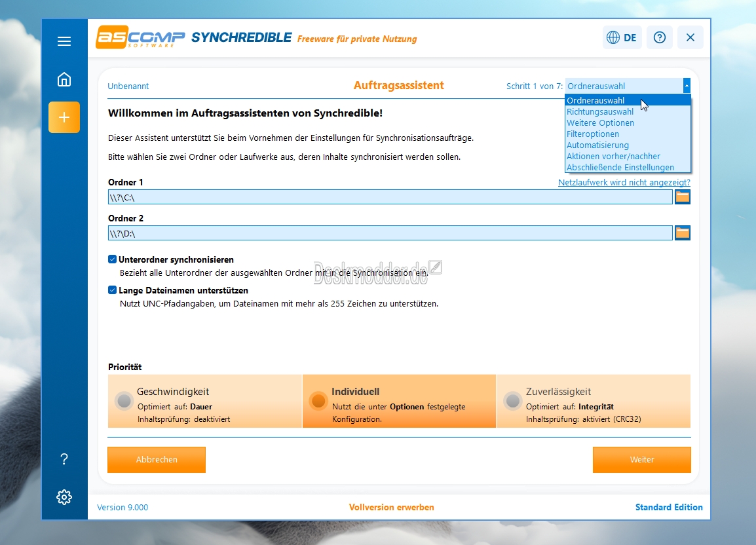The height and width of the screenshot is (545, 756).
Task: Choose Weitere Optionen in the step list
Action: pyautogui.click(x=628, y=122)
